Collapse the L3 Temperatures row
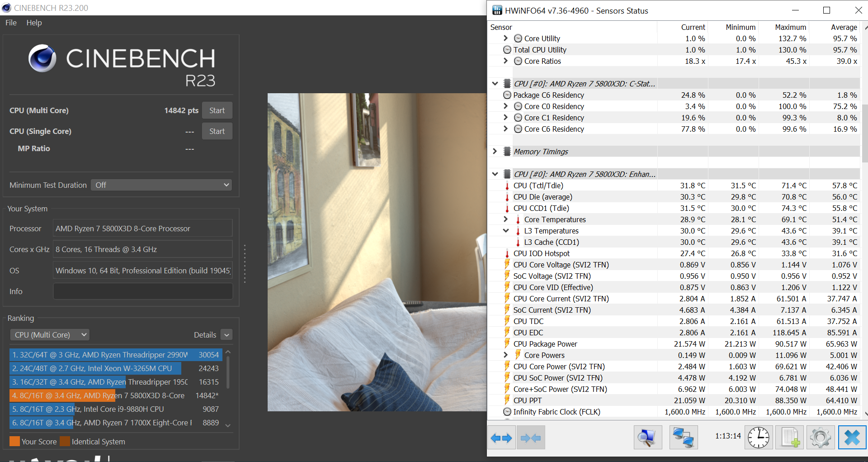868x462 pixels. pyautogui.click(x=506, y=231)
